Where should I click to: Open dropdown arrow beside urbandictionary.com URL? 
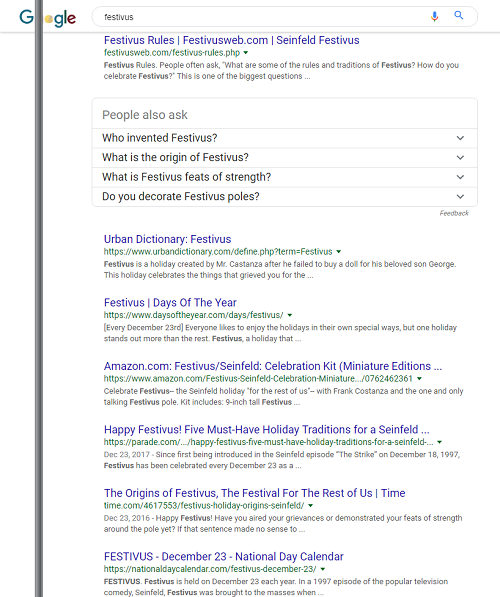339,252
